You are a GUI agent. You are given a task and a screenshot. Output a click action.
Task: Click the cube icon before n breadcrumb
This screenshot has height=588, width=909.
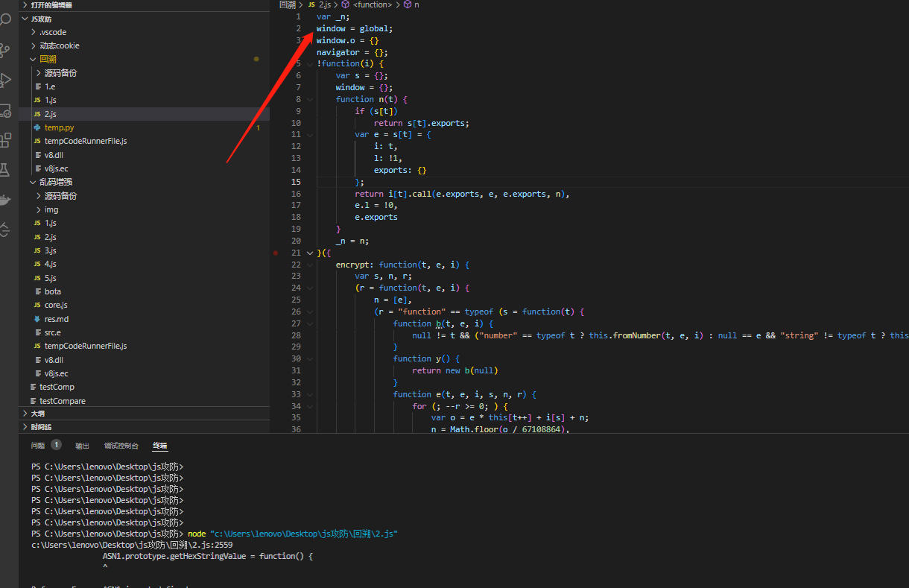tap(408, 4)
